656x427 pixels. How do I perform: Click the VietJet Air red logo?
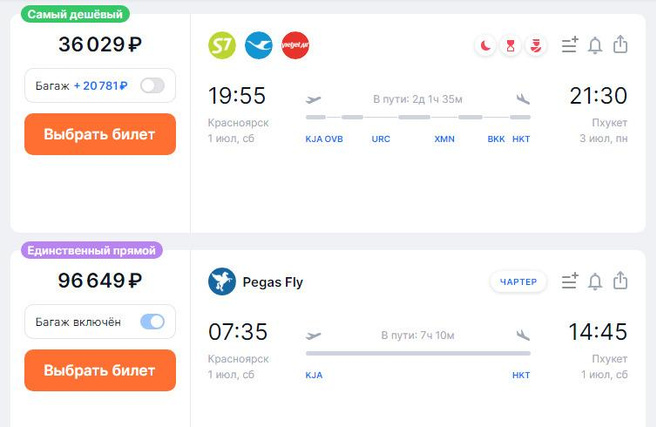click(x=295, y=45)
